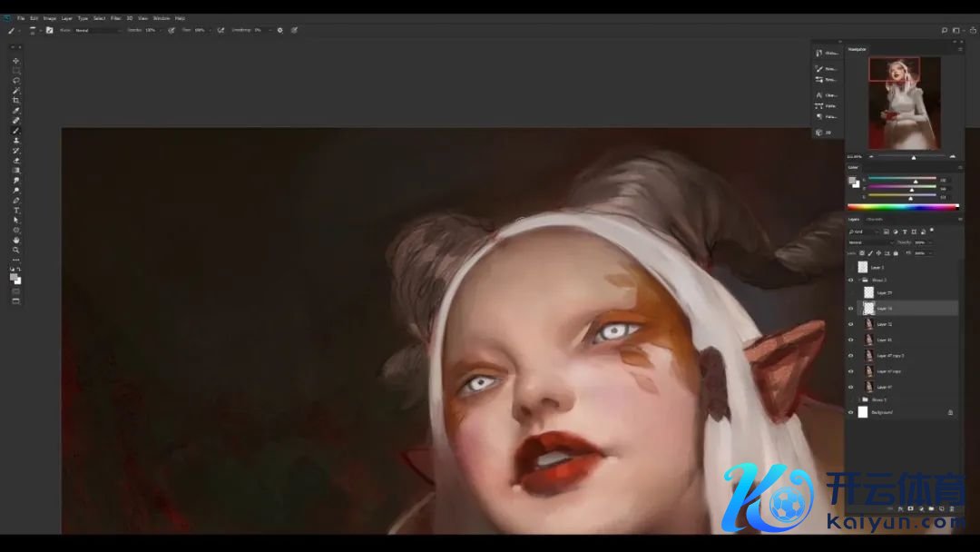
Task: Select the Move tool
Action: point(16,61)
